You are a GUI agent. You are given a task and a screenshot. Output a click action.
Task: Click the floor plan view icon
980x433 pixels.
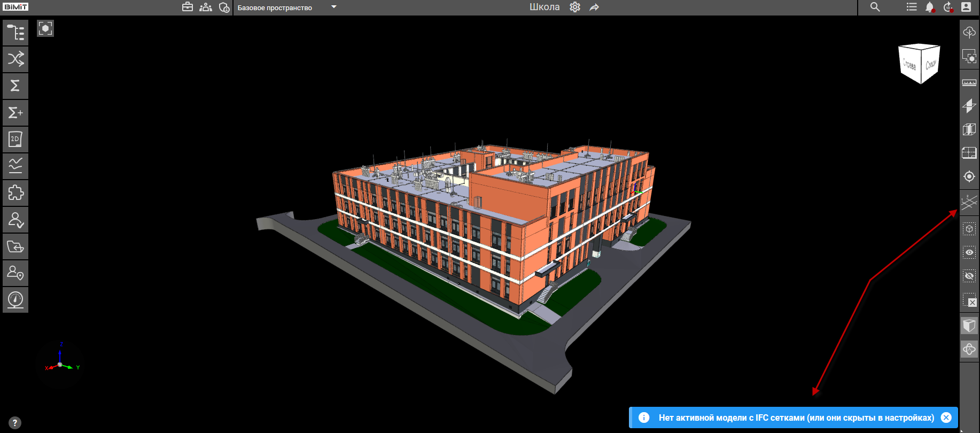pyautogui.click(x=969, y=153)
